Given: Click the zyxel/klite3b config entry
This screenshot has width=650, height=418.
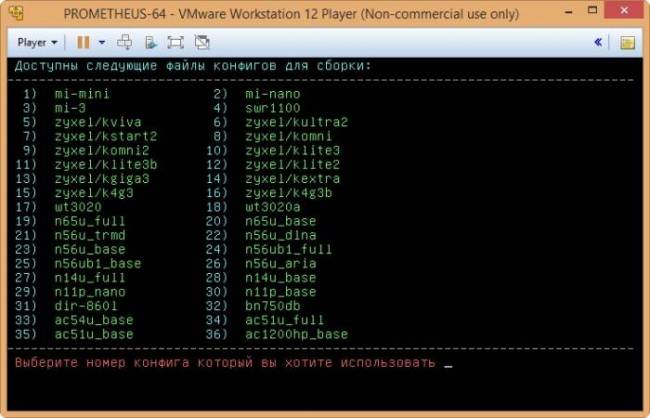Looking at the screenshot, I should coord(106,165).
